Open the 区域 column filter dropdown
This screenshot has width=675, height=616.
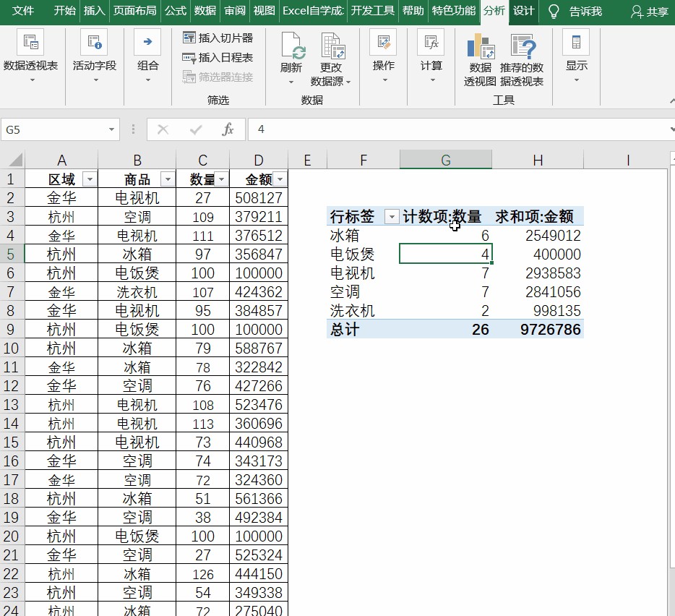point(90,179)
